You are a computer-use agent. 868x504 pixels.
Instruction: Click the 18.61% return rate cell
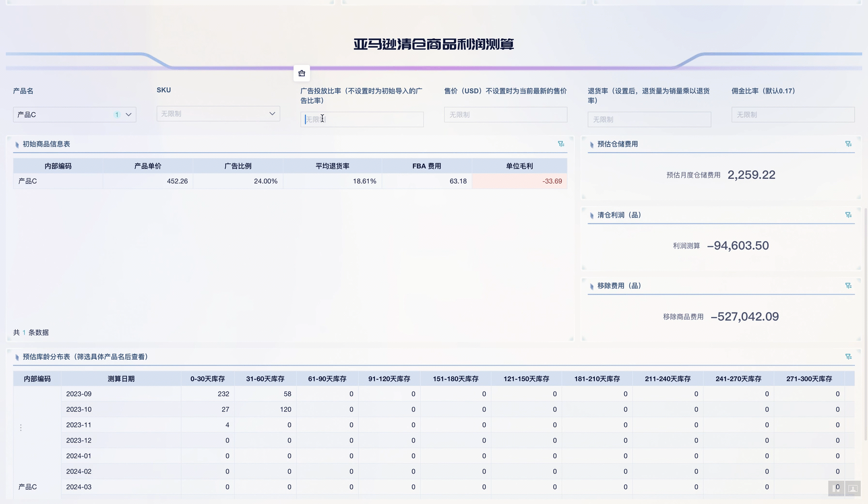(x=332, y=181)
